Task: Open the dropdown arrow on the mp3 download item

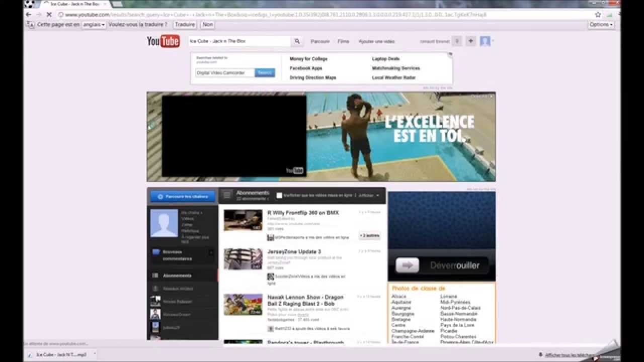Action: coord(94,354)
